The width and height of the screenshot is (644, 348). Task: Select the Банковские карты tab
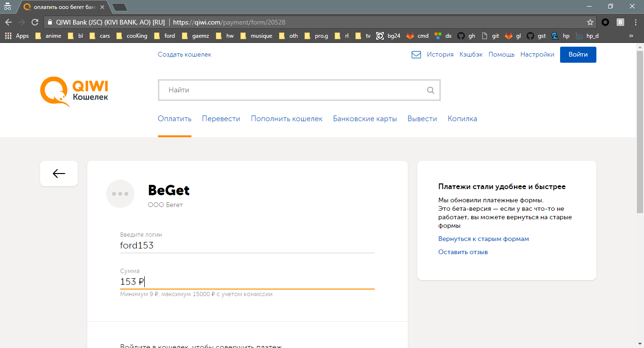365,119
